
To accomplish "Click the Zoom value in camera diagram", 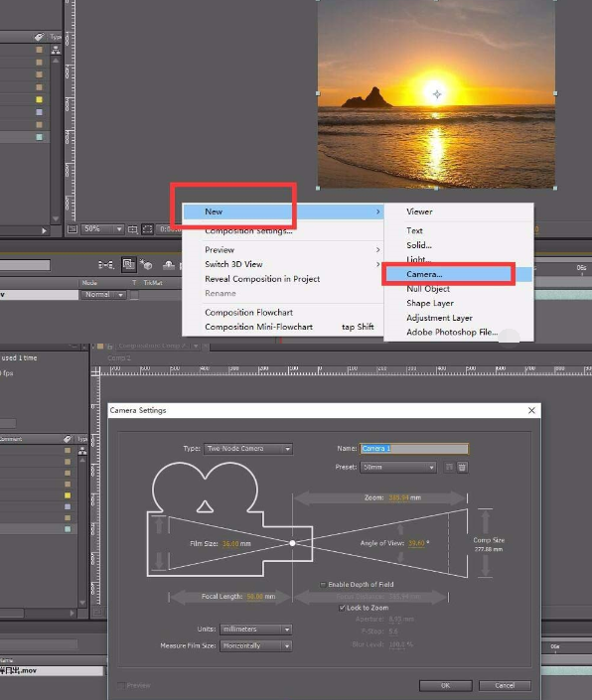I will (399, 497).
